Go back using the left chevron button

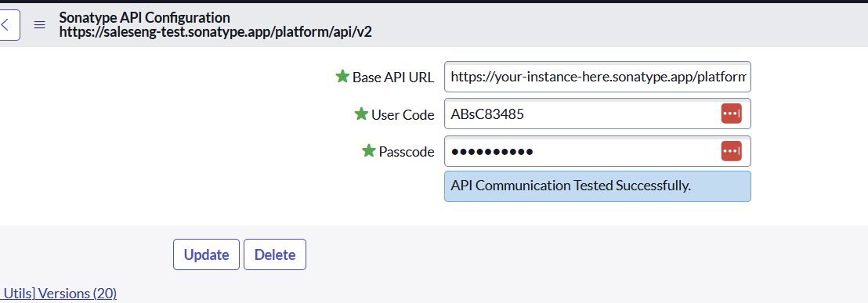tap(9, 25)
